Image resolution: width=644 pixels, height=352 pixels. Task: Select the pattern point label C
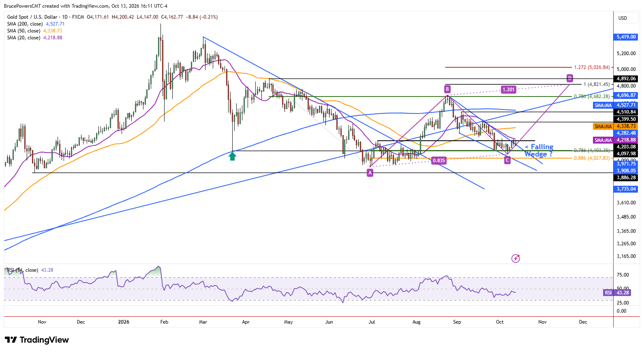(507, 160)
